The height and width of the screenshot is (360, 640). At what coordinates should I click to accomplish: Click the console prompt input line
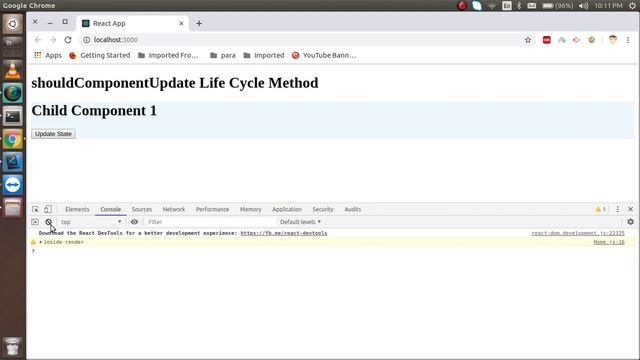333,251
